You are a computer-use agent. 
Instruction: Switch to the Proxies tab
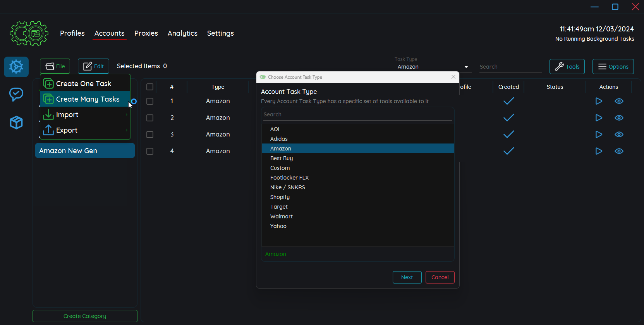tap(146, 33)
